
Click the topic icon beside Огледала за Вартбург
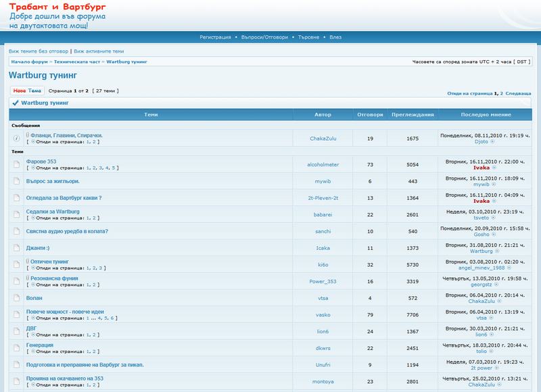pyautogui.click(x=16, y=198)
